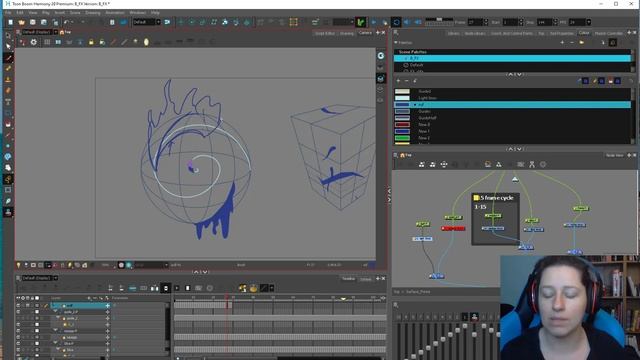Toggle the white checkbox of the second timeline layer
Screen dimensions: 640x360
coord(37,312)
